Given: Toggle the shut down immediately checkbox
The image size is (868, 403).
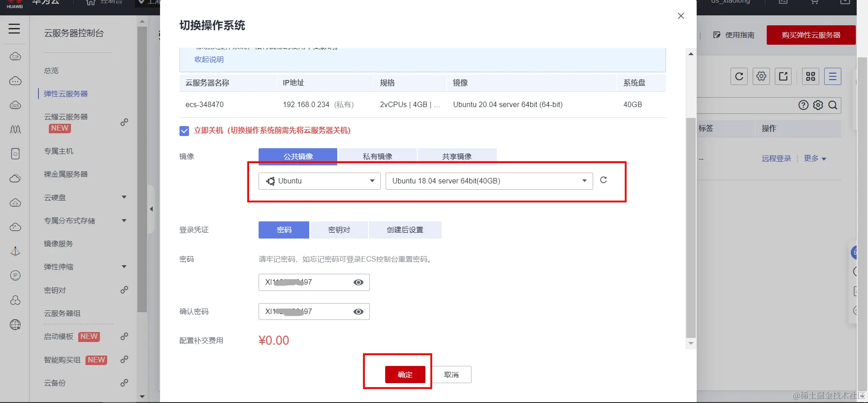Looking at the screenshot, I should 184,131.
